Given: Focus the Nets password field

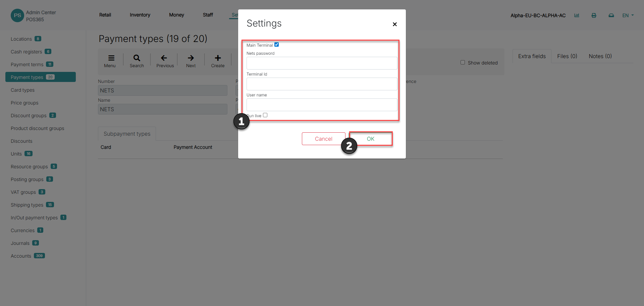Looking at the screenshot, I should pyautogui.click(x=322, y=63).
